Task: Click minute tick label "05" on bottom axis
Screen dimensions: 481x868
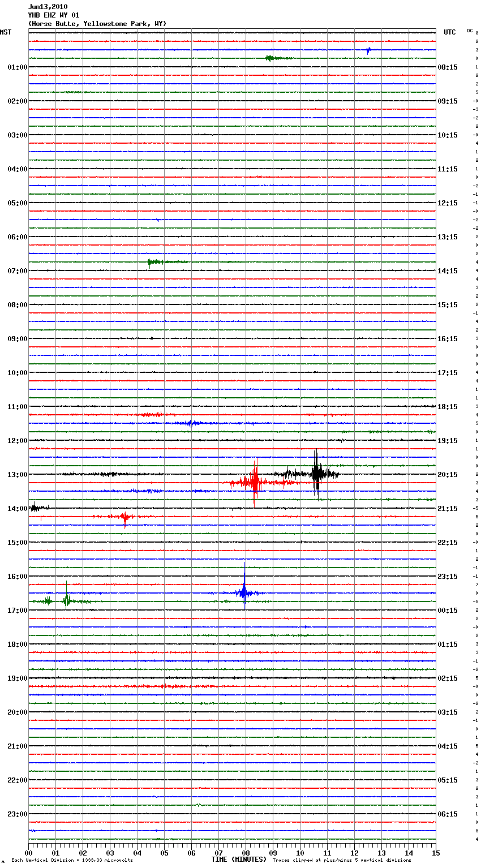Action: [x=164, y=853]
